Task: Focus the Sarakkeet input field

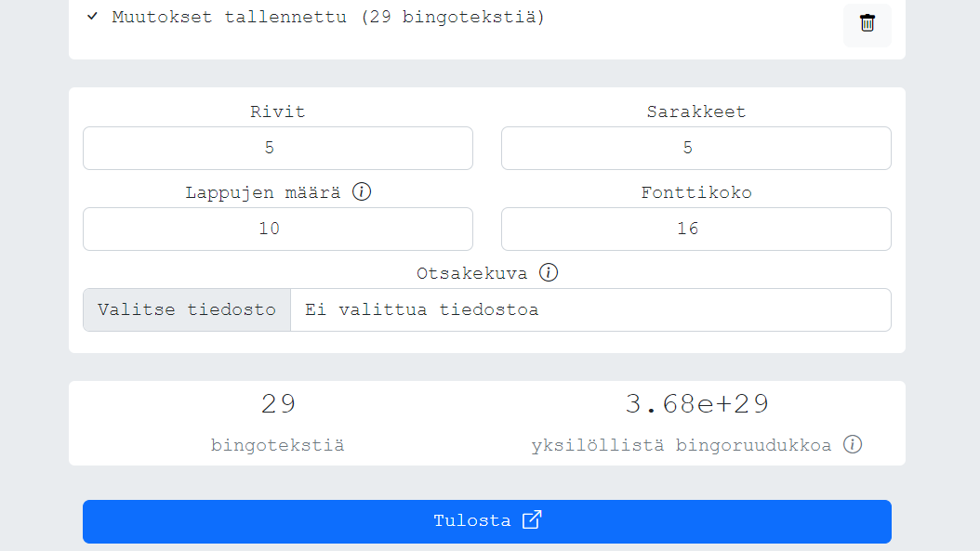Action: [x=696, y=148]
